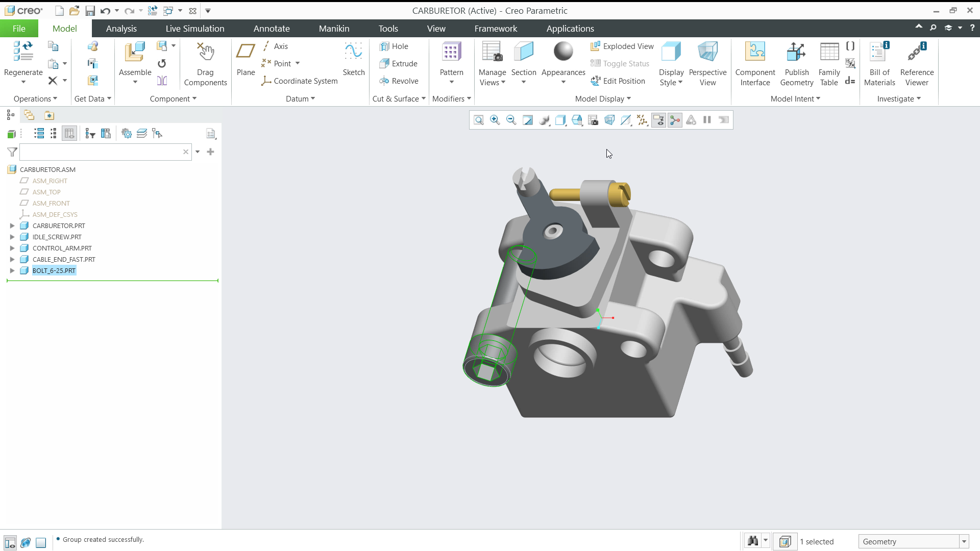Select the Extrude tool
980x551 pixels.
[x=398, y=64]
